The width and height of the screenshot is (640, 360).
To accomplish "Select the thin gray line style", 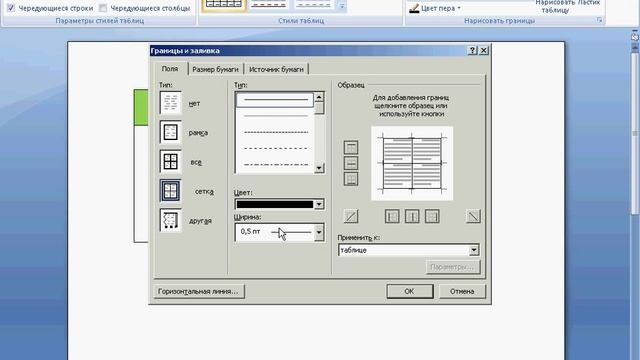I will point(275,116).
